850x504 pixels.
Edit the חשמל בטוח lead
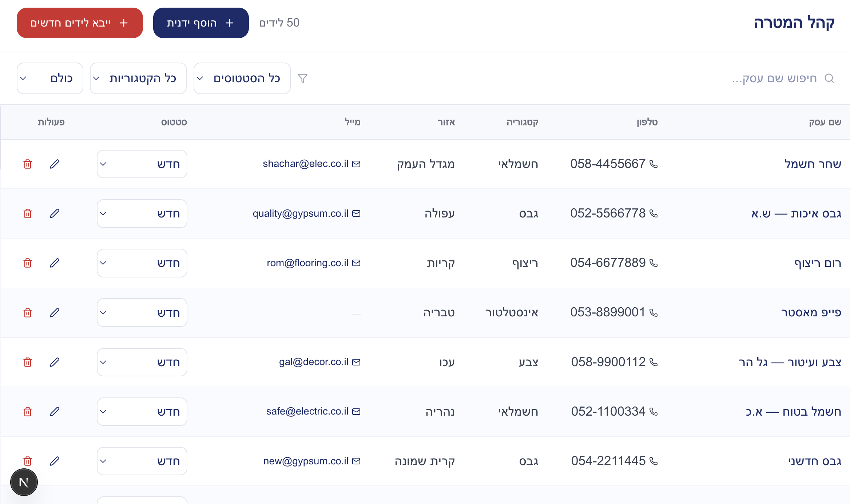(55, 412)
